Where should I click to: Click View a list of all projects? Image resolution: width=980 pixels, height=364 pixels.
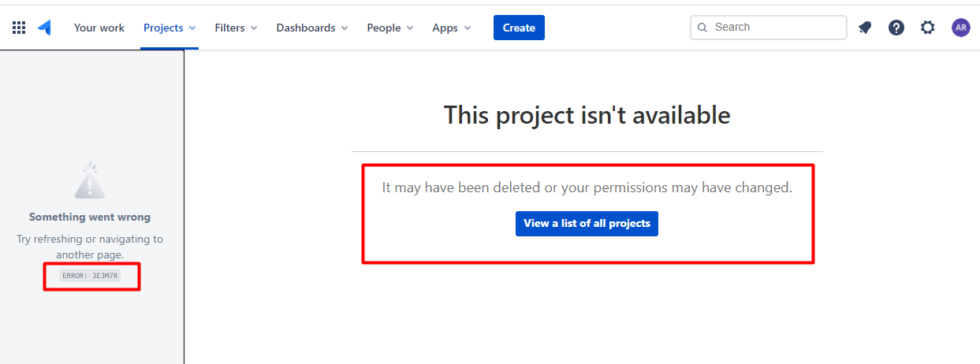pos(587,223)
